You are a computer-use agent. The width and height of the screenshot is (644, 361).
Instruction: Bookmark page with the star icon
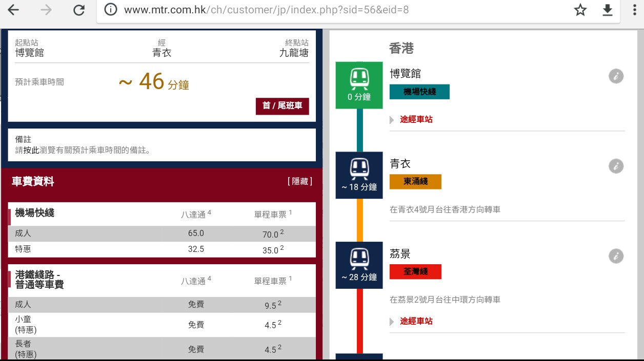point(580,10)
